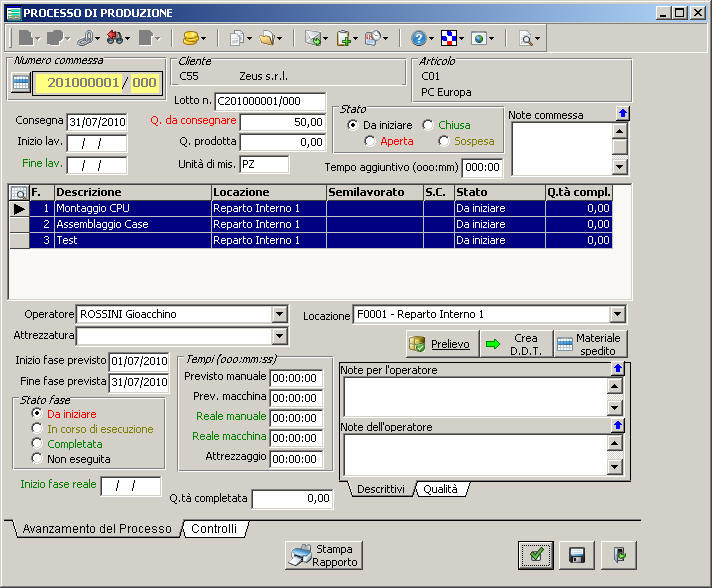The image size is (712, 588).
Task: Open the blue help question mark icon
Action: pyautogui.click(x=418, y=38)
